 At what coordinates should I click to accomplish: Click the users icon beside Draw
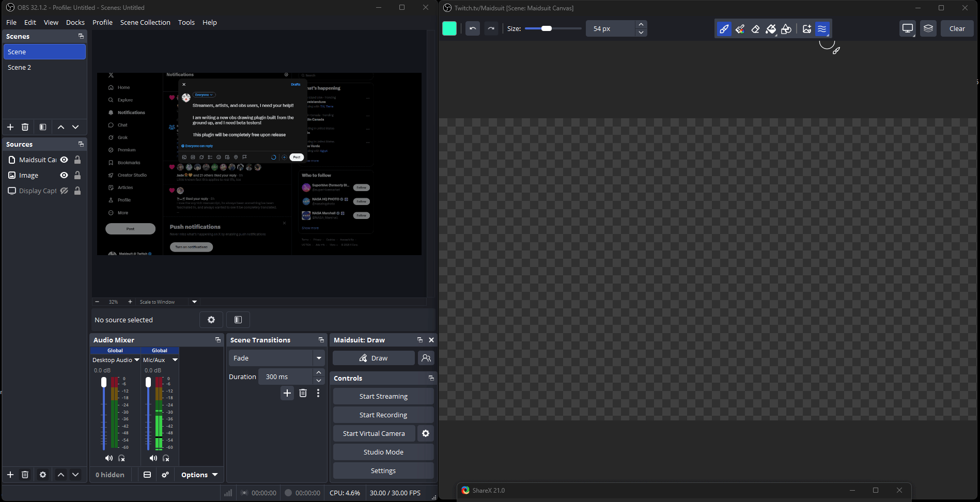tap(426, 358)
